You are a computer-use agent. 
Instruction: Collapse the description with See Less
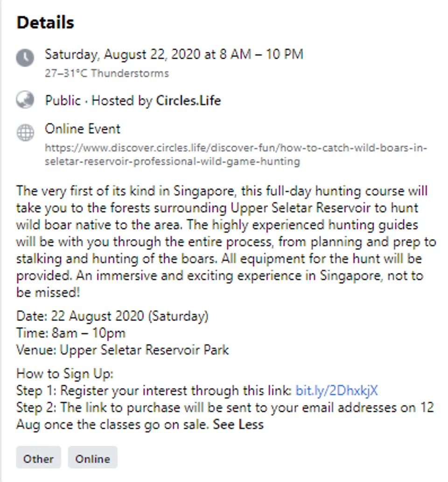(x=238, y=425)
